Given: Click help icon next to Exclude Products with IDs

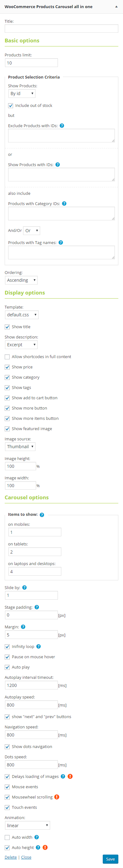Looking at the screenshot, I should [62, 126].
